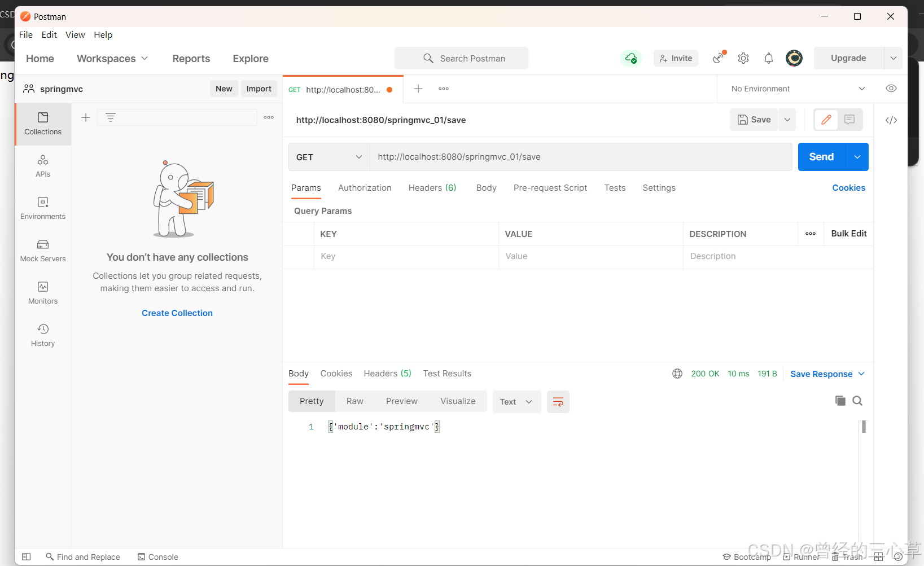This screenshot has width=924, height=566.
Task: Open tab options three-dot menu
Action: [x=444, y=89]
